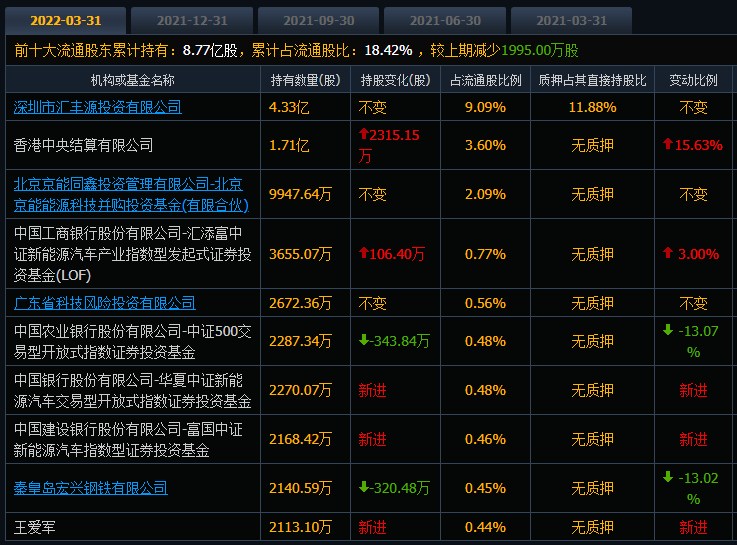Click the 0.56% float ratio cell
Viewport: 737px width, 545px height.
point(486,304)
